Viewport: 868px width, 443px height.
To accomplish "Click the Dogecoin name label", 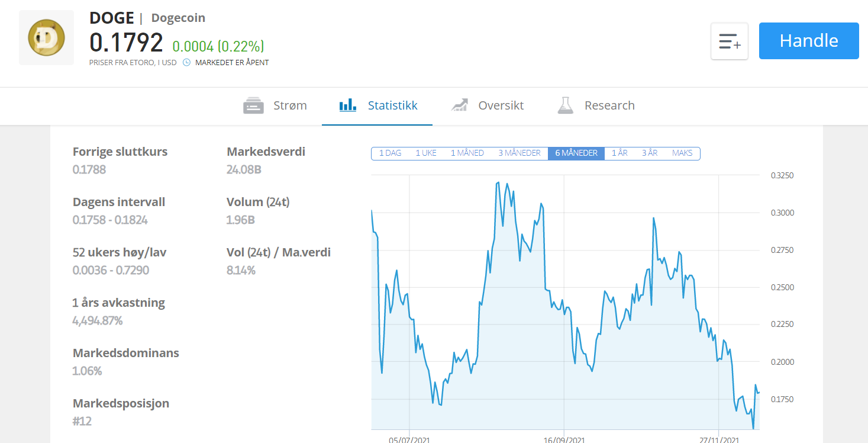I will click(178, 18).
